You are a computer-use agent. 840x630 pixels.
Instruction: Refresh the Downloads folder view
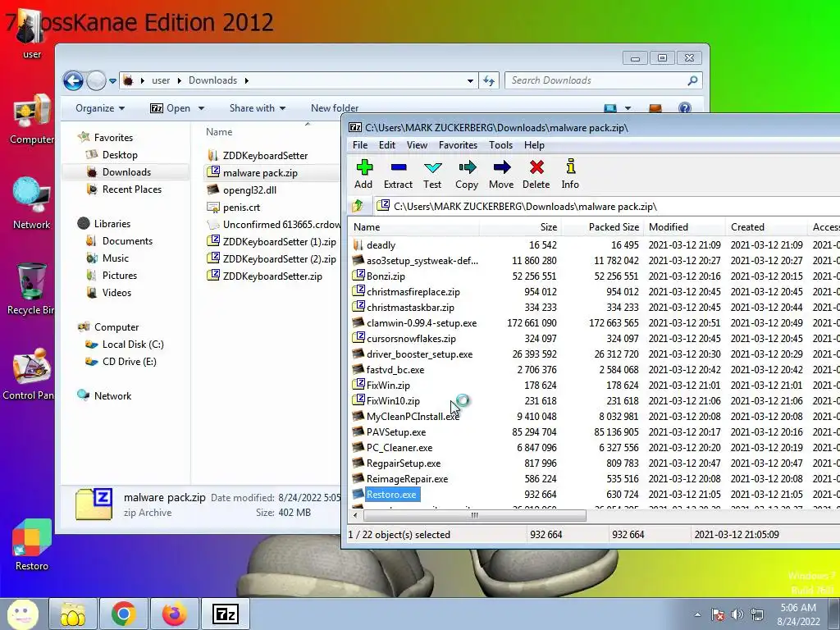pos(489,81)
